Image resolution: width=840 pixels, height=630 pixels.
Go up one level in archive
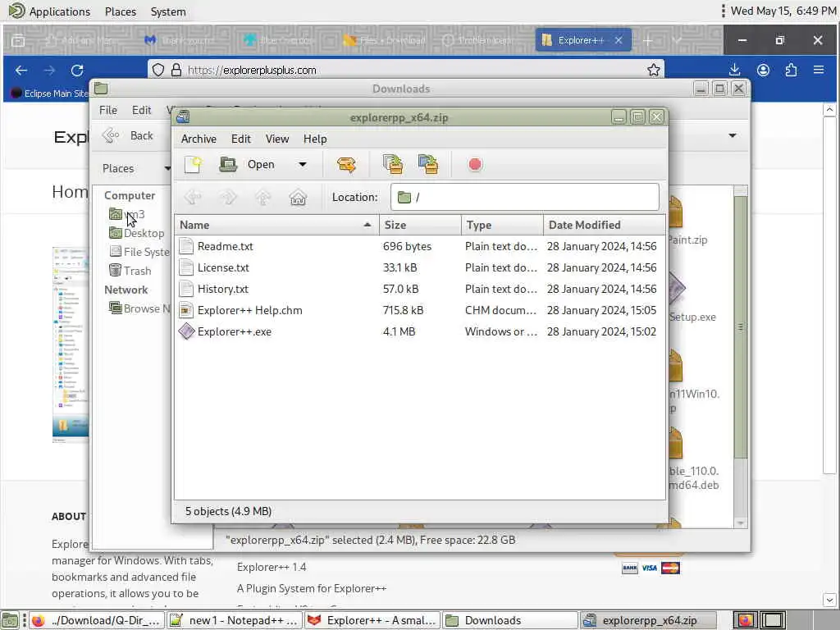[x=263, y=198]
